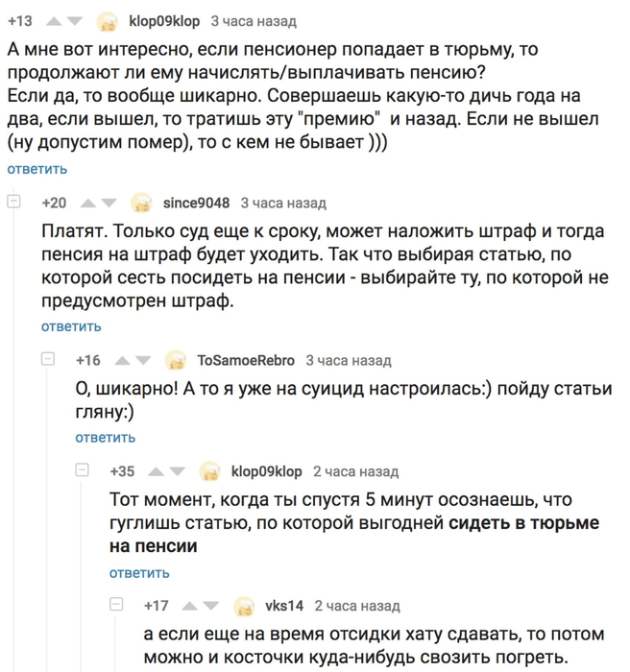
Task: Open since9048's user profile link
Action: 197,203
